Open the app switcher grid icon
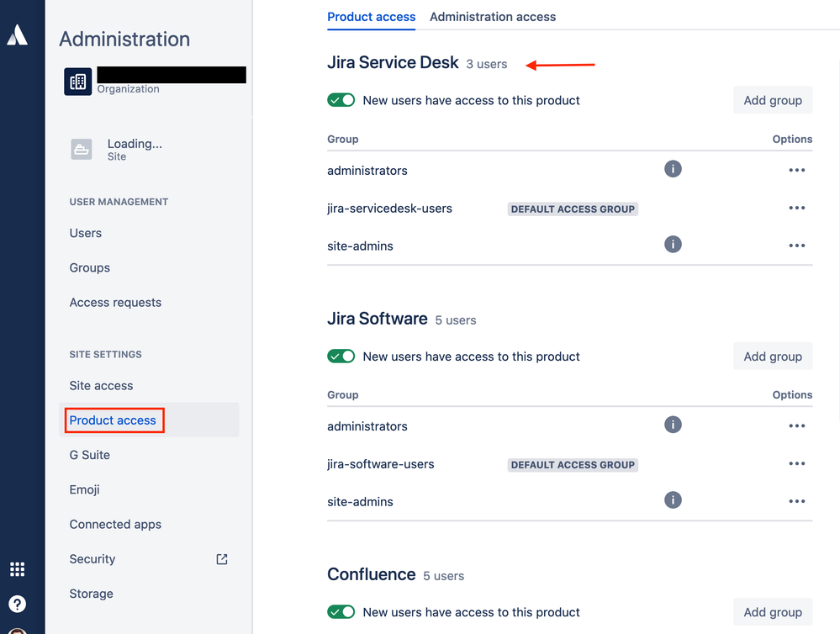The width and height of the screenshot is (840, 634). 17,569
